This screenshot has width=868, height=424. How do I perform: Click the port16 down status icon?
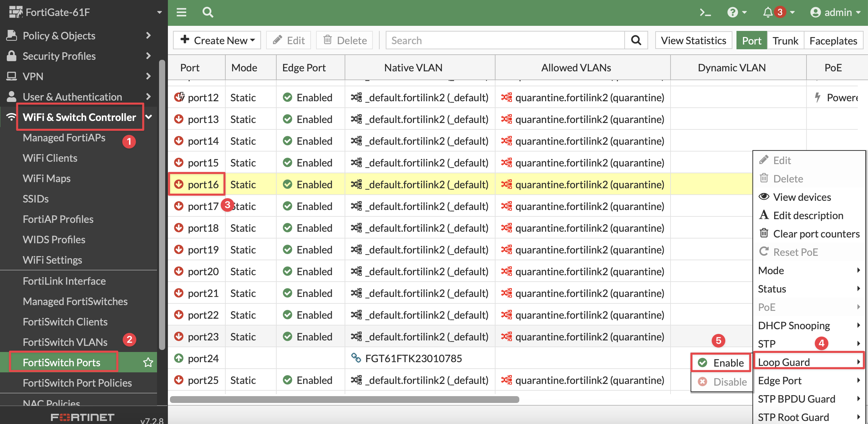[x=179, y=184]
